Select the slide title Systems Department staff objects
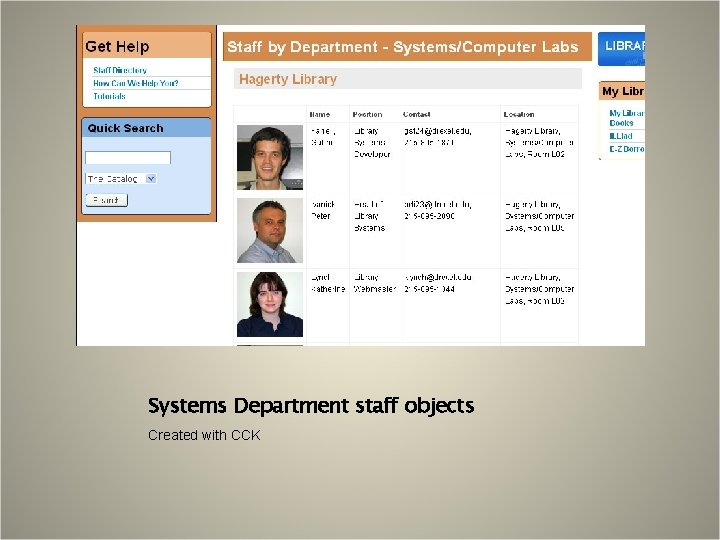The height and width of the screenshot is (540, 720). pos(311,406)
